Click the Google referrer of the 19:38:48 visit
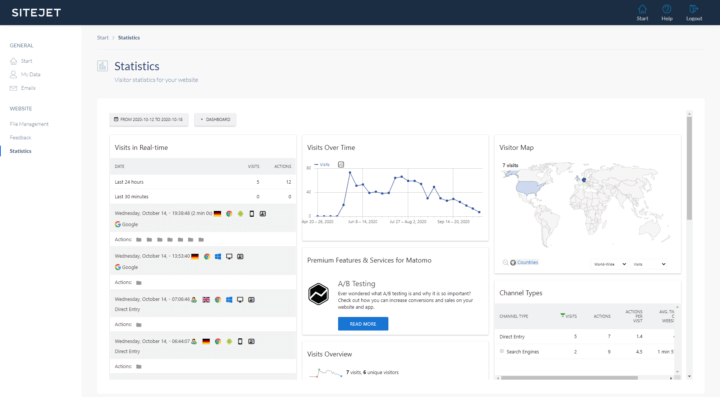Image resolution: width=720 pixels, height=397 pixels. coord(126,224)
